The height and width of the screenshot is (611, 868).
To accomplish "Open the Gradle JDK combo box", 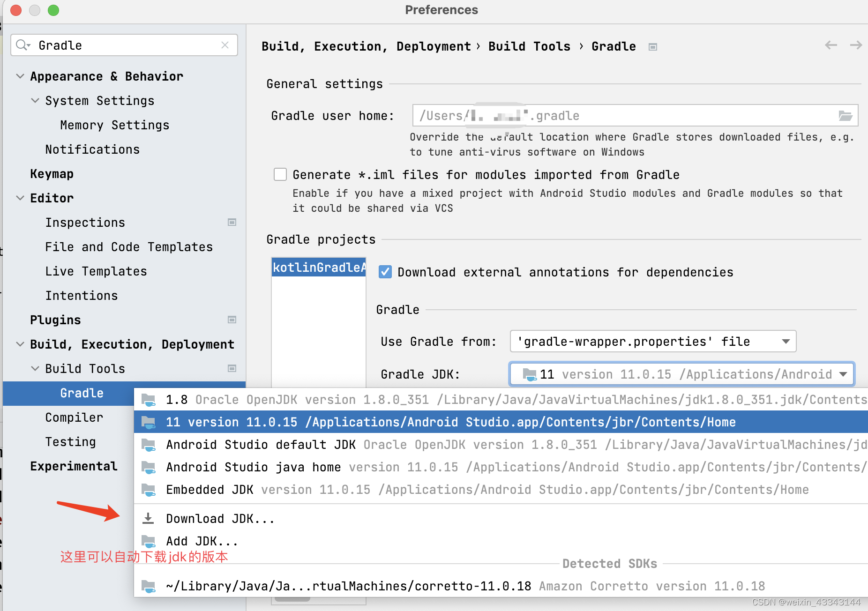I will point(682,374).
